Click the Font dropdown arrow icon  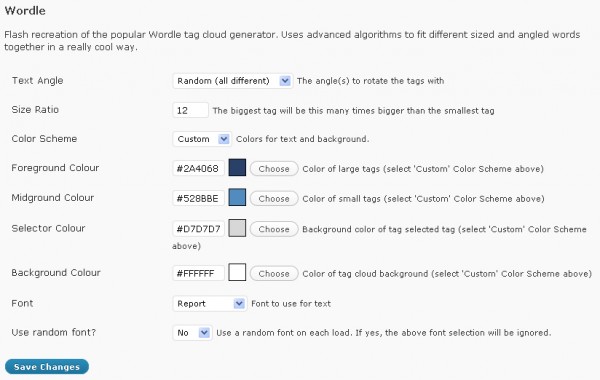[239, 303]
